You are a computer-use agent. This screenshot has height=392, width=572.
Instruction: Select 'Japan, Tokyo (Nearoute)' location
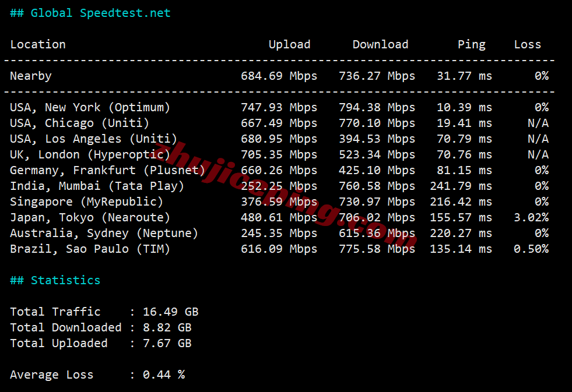point(90,217)
